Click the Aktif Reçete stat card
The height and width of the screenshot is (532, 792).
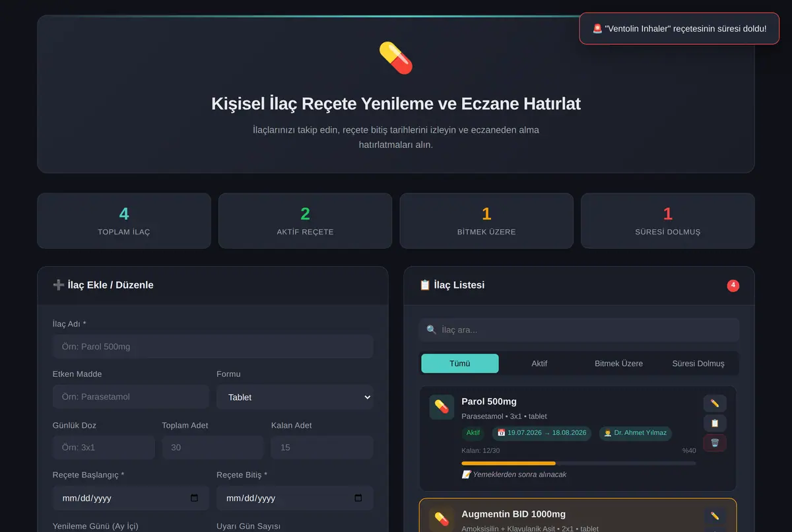pyautogui.click(x=305, y=221)
